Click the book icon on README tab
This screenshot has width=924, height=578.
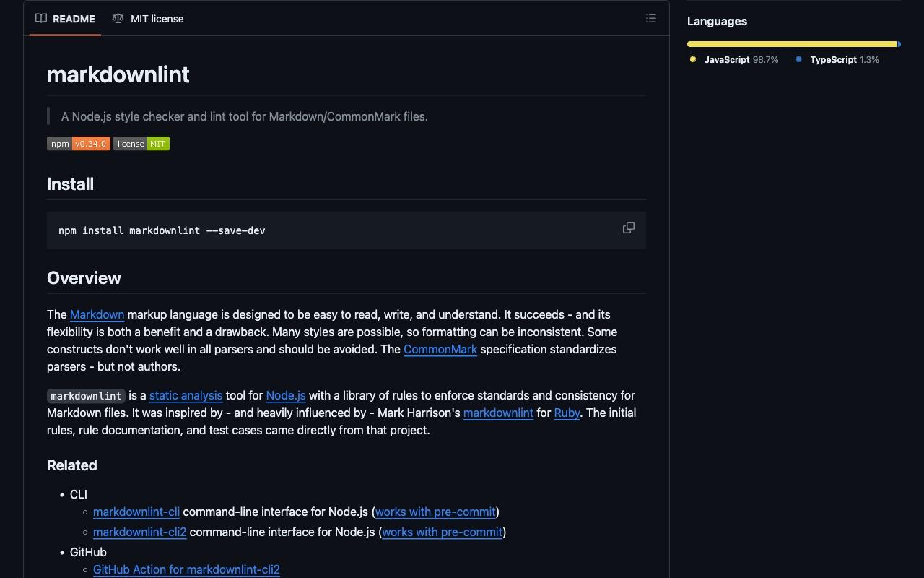(41, 19)
